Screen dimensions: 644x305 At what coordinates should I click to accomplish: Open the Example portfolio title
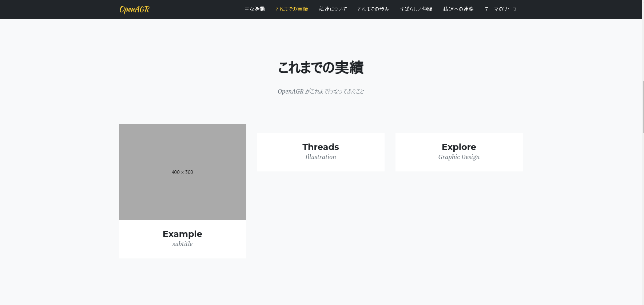[182, 234]
